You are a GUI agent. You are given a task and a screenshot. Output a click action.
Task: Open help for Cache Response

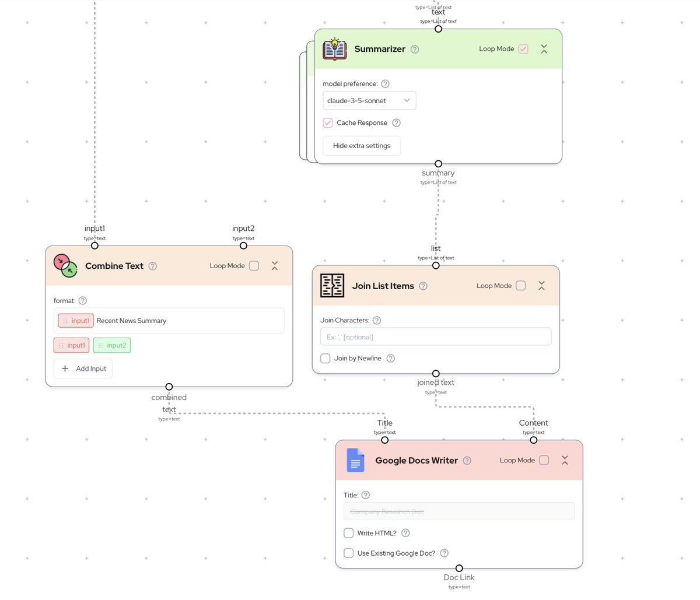[397, 123]
